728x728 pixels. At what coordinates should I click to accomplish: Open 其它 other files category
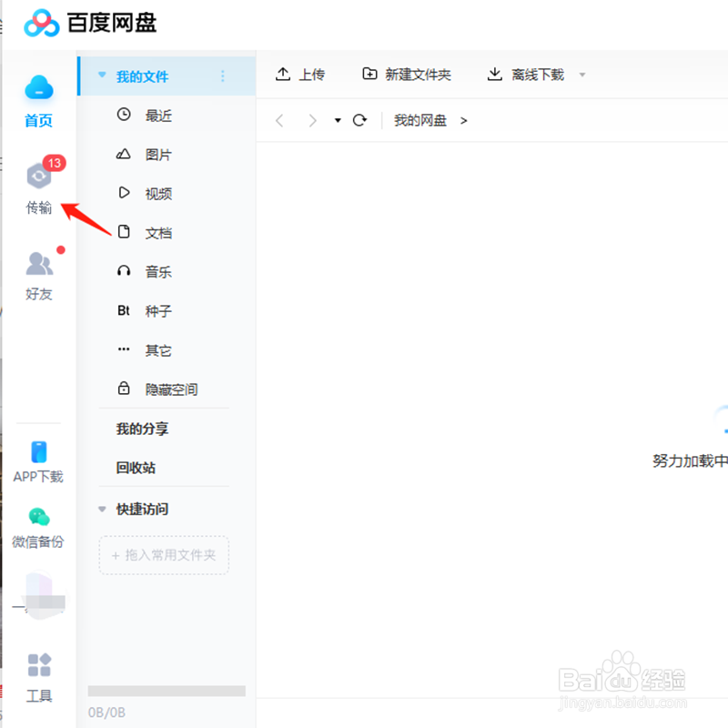click(x=158, y=350)
